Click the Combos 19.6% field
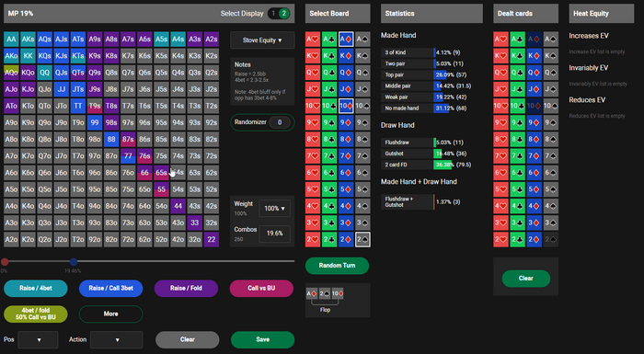Viewport: 644px width, 354px height. pos(274,234)
